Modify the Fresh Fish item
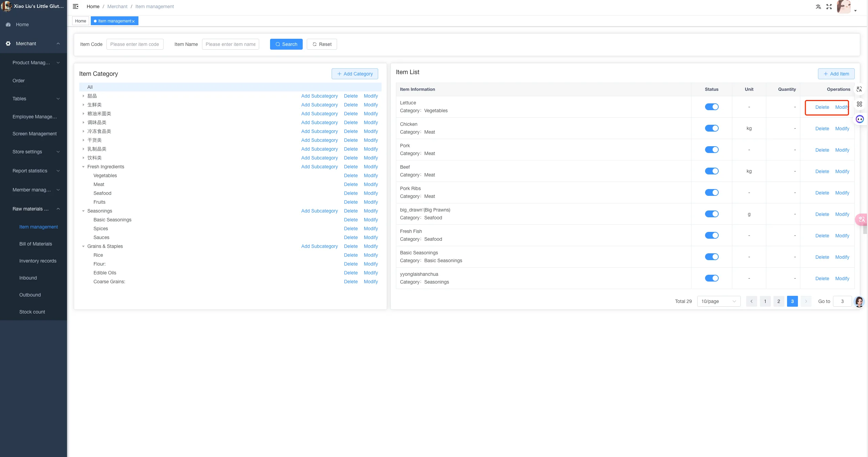This screenshot has height=457, width=868. [x=842, y=236]
